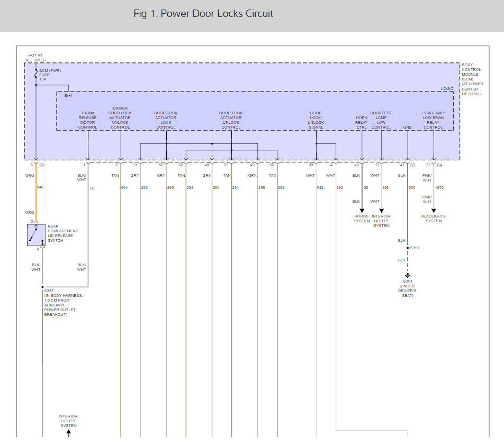Click wire number '56' near pin 1
Screen dimensions: 504x445
92,188
